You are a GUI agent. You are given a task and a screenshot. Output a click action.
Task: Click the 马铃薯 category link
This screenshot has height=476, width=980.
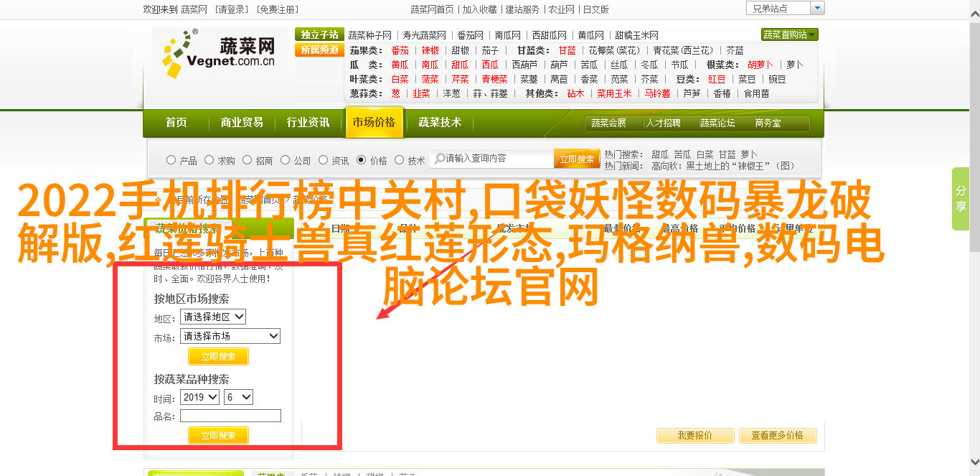point(656,93)
